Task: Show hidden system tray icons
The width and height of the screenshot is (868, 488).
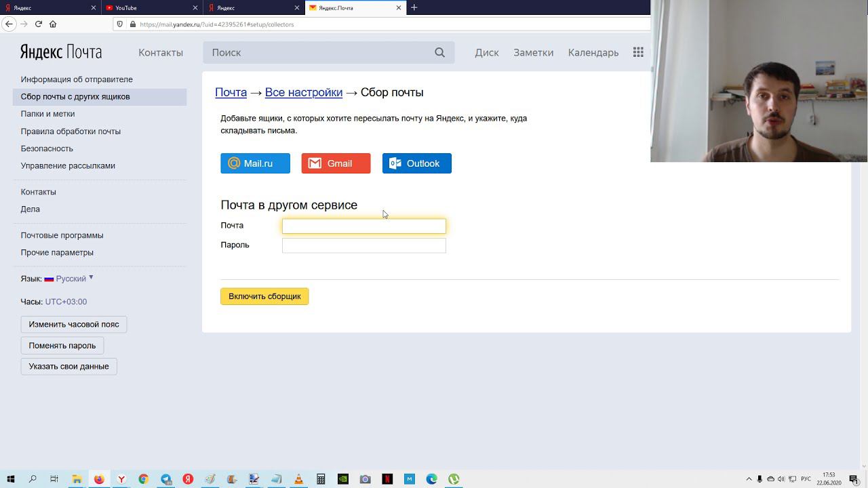Action: click(x=749, y=479)
